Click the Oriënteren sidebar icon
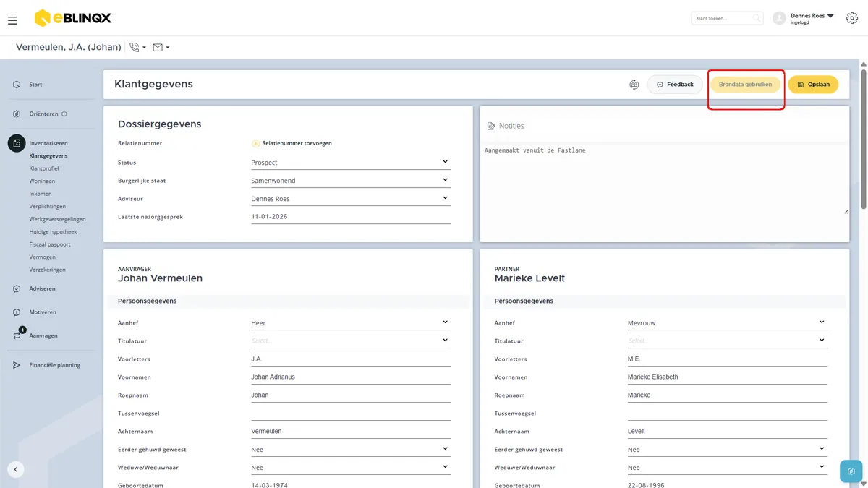Image resolution: width=868 pixels, height=488 pixels. coord(16,114)
